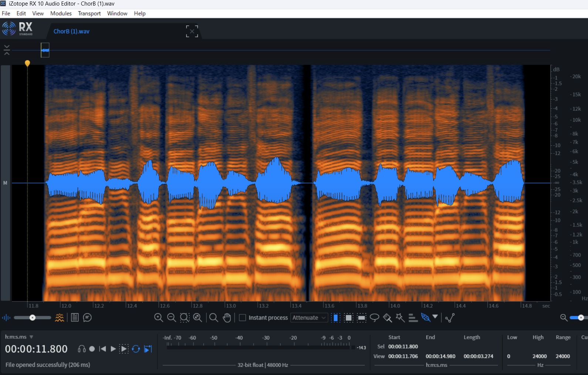Select the Time selection tool

click(x=335, y=318)
